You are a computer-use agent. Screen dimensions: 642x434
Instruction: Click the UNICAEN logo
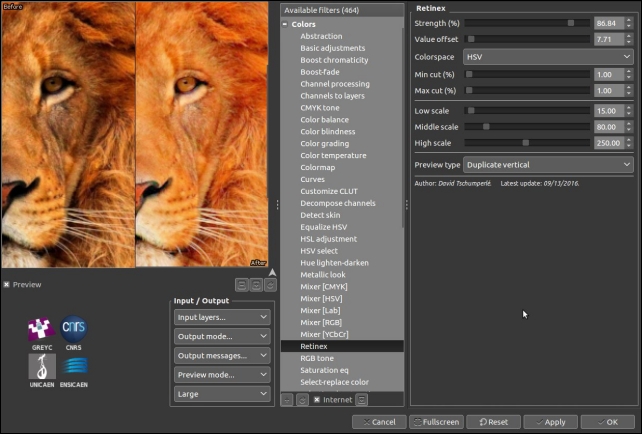[x=42, y=366]
